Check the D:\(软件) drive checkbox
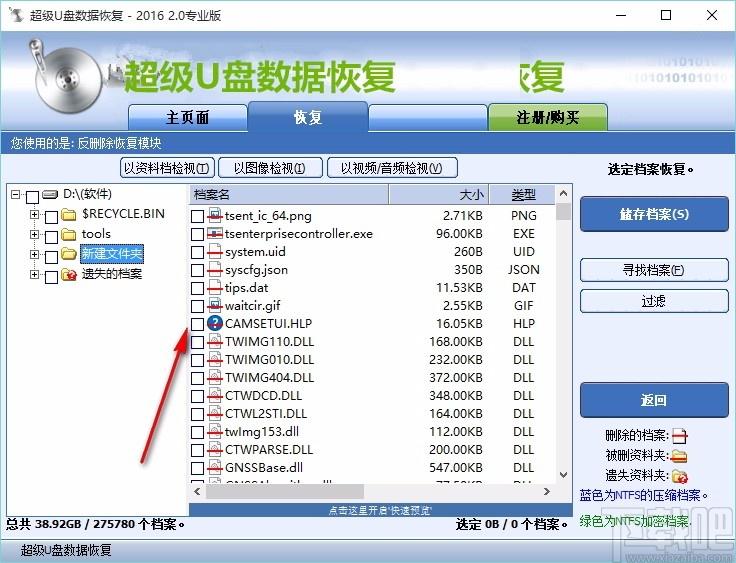 click(32, 197)
